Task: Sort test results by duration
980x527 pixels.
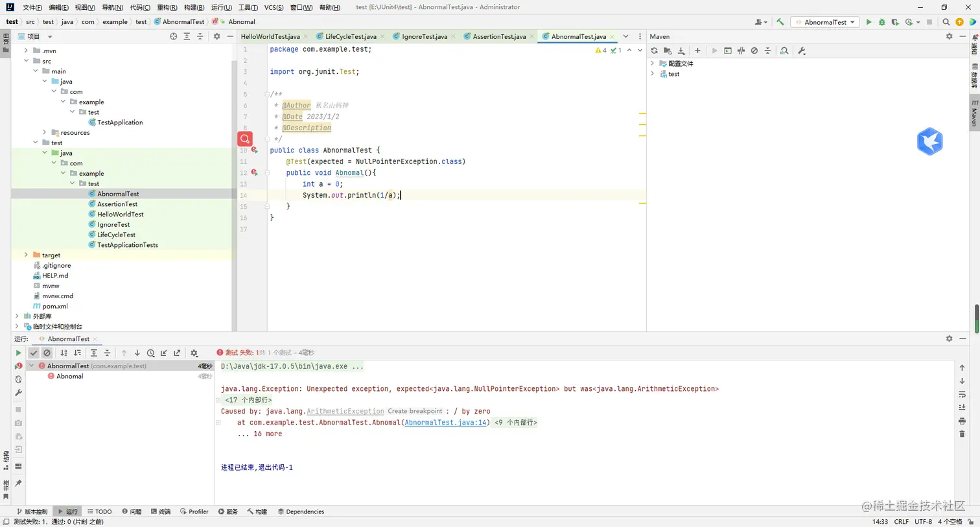Action: (x=77, y=353)
